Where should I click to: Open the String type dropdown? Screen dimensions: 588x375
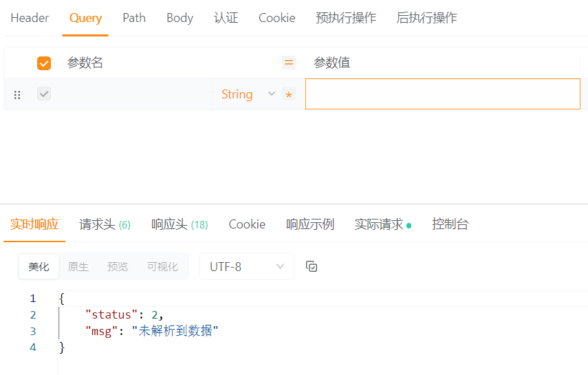point(248,94)
